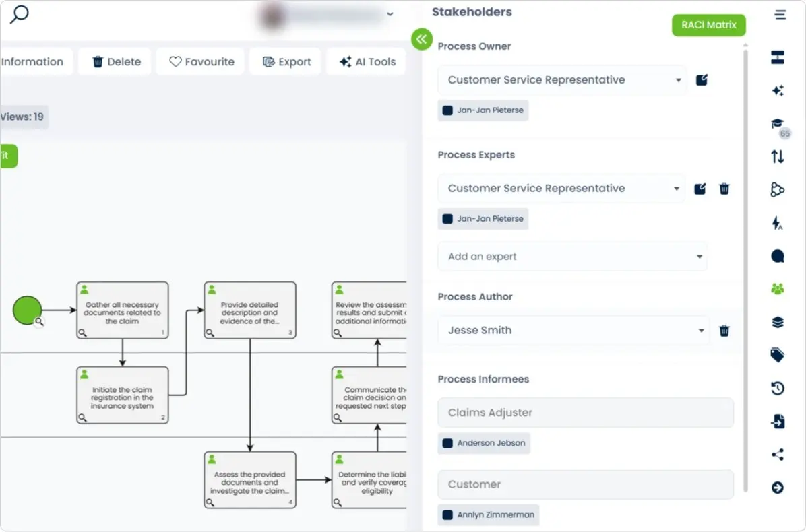
Task: Collapse the Stakeholders panel with the green arrow
Action: click(x=422, y=39)
